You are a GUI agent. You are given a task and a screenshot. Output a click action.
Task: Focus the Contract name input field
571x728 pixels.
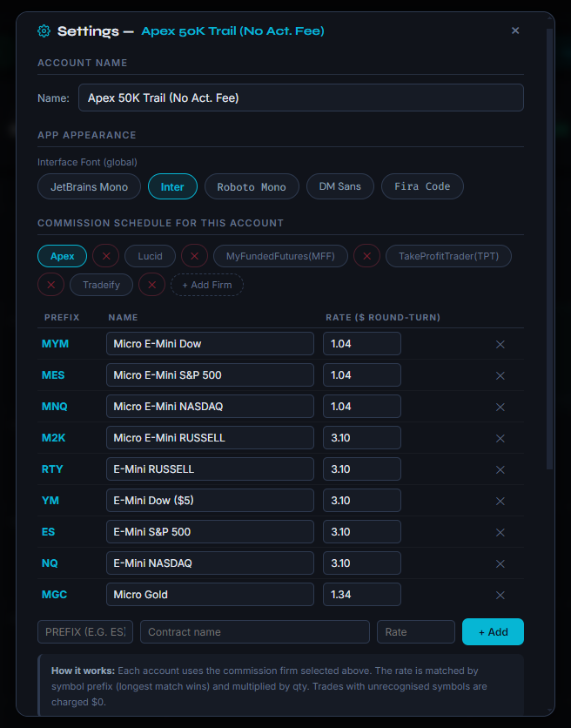coord(255,632)
